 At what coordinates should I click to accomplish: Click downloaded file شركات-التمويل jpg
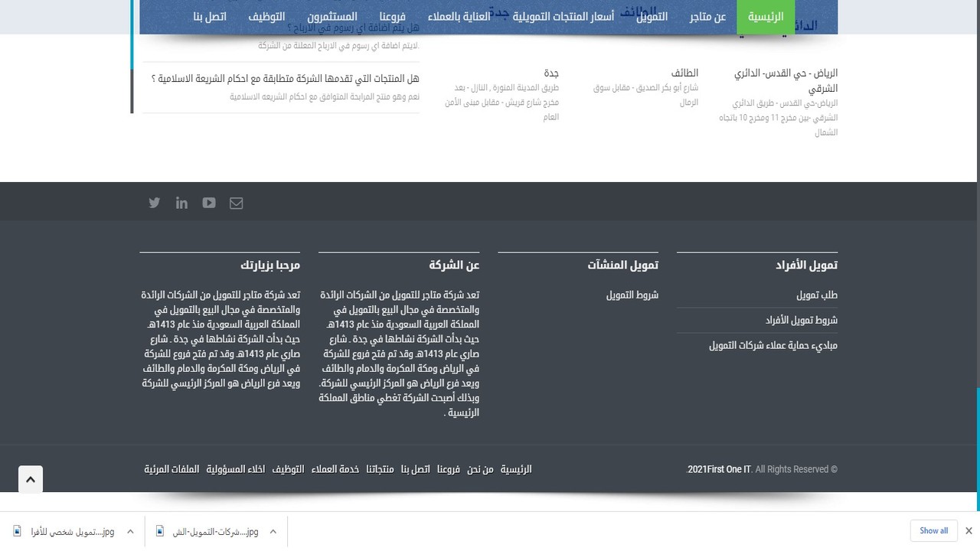click(x=215, y=531)
